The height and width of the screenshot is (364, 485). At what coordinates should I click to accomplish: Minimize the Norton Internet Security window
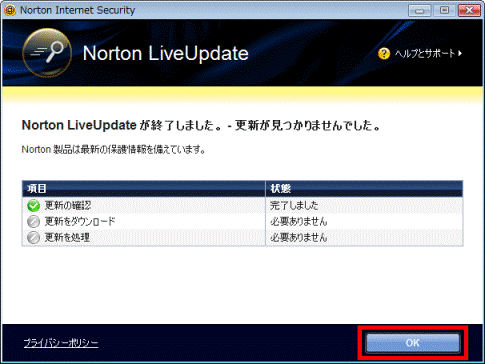tap(420, 10)
